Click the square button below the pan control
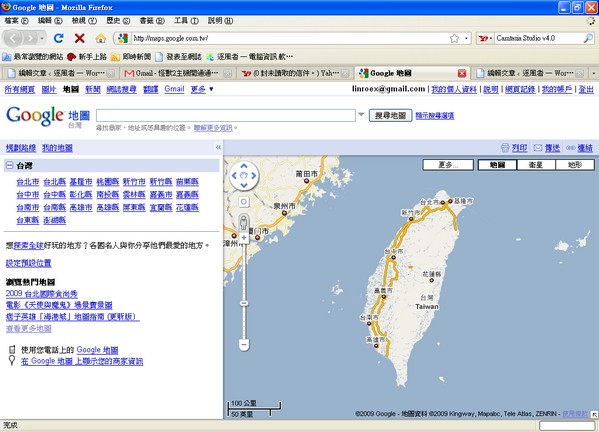Screen dimensions: 599x432 click(244, 202)
